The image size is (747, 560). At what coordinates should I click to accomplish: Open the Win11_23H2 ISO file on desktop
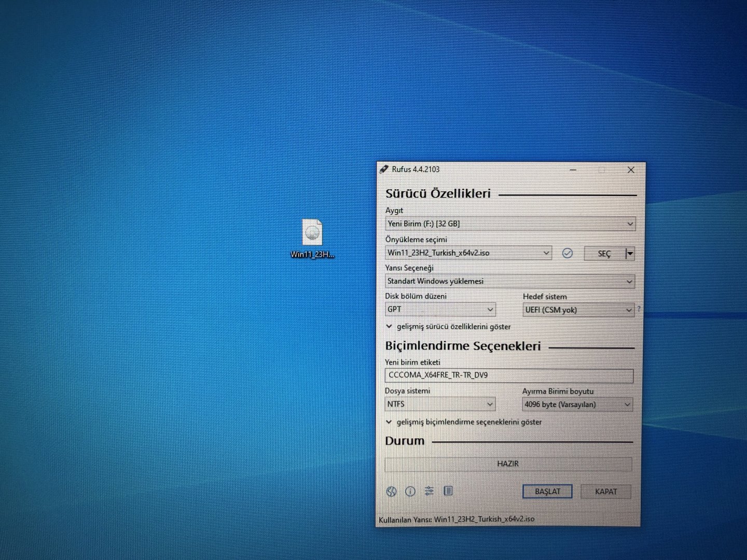click(x=312, y=239)
